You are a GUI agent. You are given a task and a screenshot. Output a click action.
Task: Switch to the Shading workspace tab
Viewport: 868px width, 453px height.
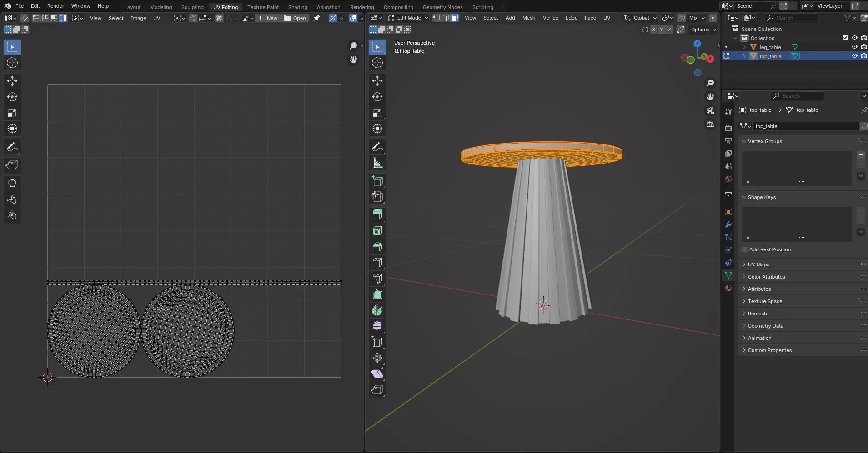(x=297, y=7)
